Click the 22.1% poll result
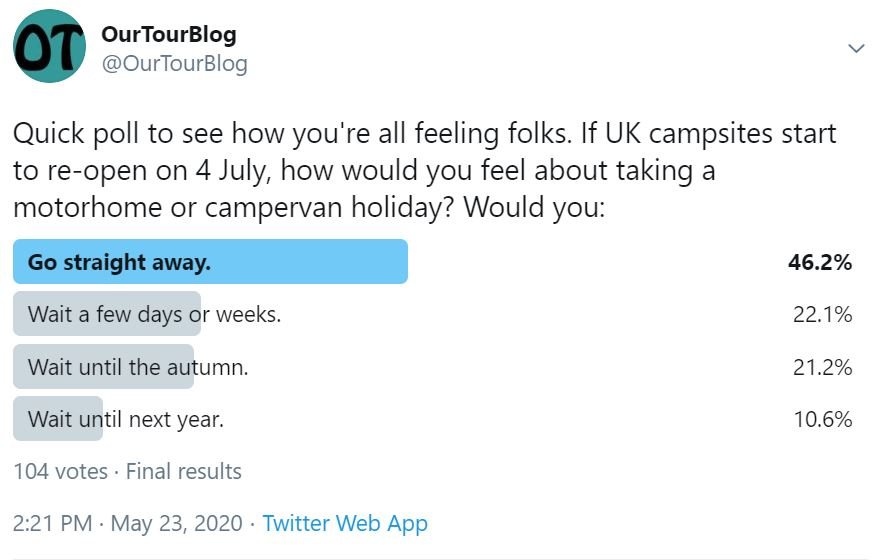 pos(822,315)
